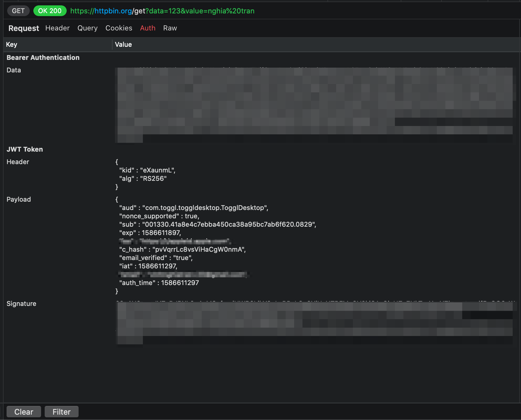
Task: Click the Key column header
Action: (x=12, y=44)
